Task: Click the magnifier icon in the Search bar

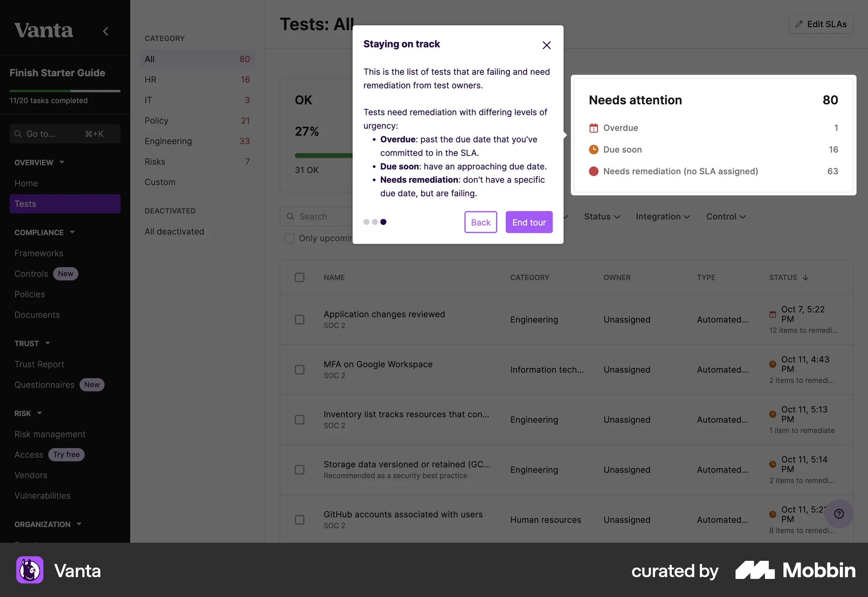Action: pyautogui.click(x=290, y=216)
